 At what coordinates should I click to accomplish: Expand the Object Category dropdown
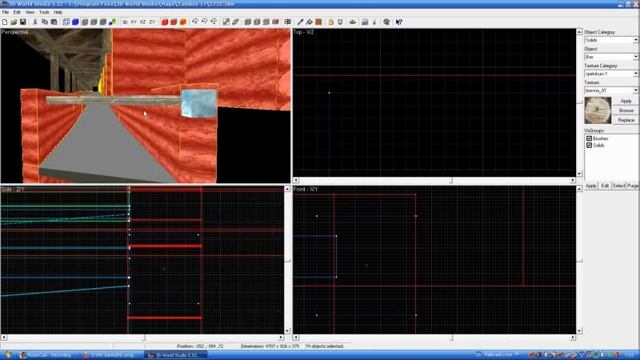point(636,40)
